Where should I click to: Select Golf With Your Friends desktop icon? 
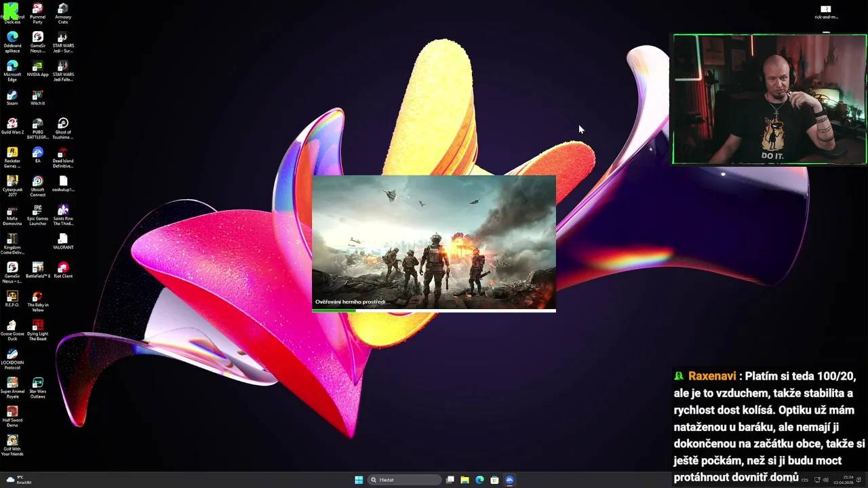click(x=12, y=445)
